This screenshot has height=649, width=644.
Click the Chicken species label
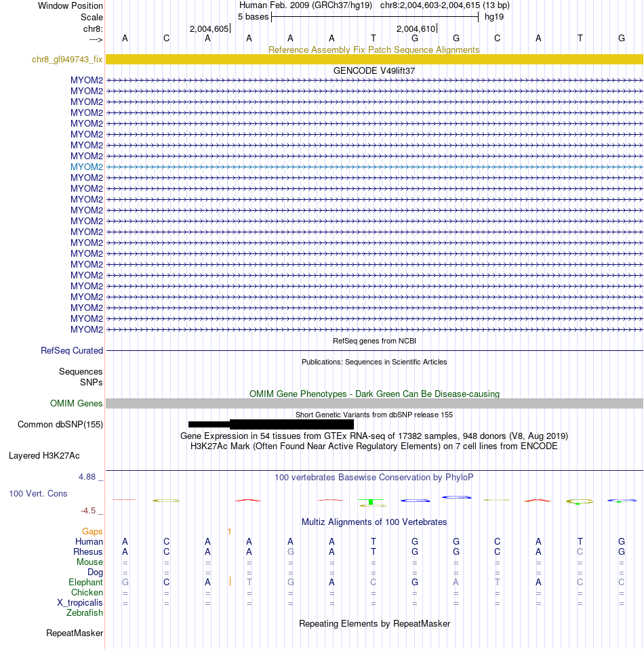click(87, 593)
